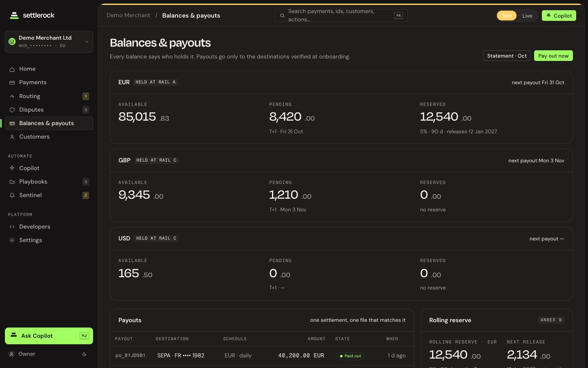Screen dimensions: 588x368
Task: Click the AMOUNT column header in Payouts
Action: click(316, 339)
